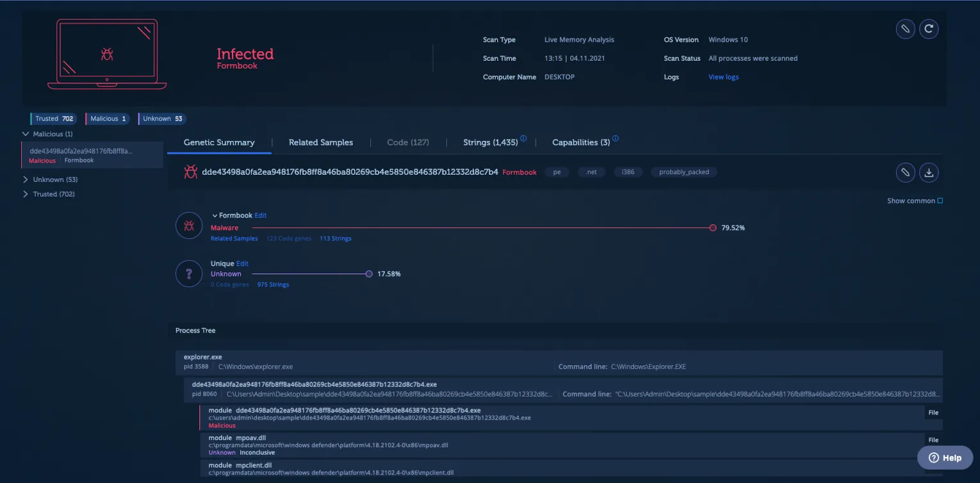Expand the Trusted (702) tree group

(x=26, y=194)
